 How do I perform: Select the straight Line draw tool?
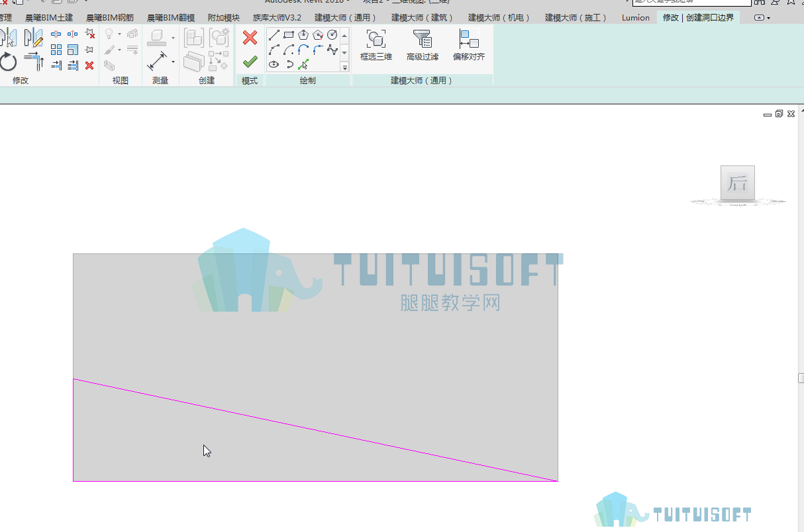pos(274,34)
